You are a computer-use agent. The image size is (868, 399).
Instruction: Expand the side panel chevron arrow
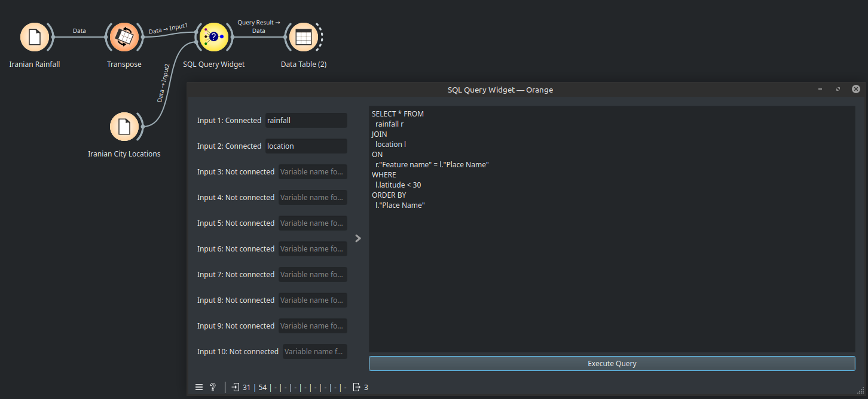pos(358,238)
